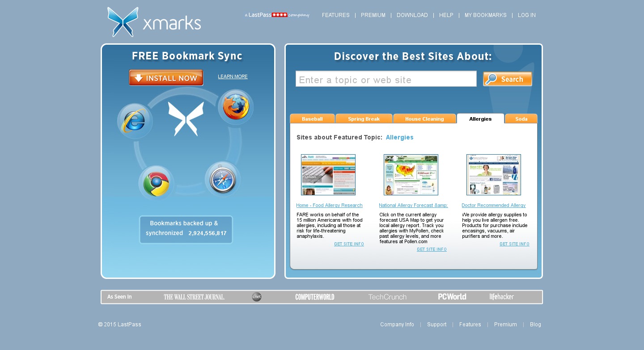The height and width of the screenshot is (350, 644).
Task: Click the Search button with magnifier
Action: pyautogui.click(x=507, y=79)
